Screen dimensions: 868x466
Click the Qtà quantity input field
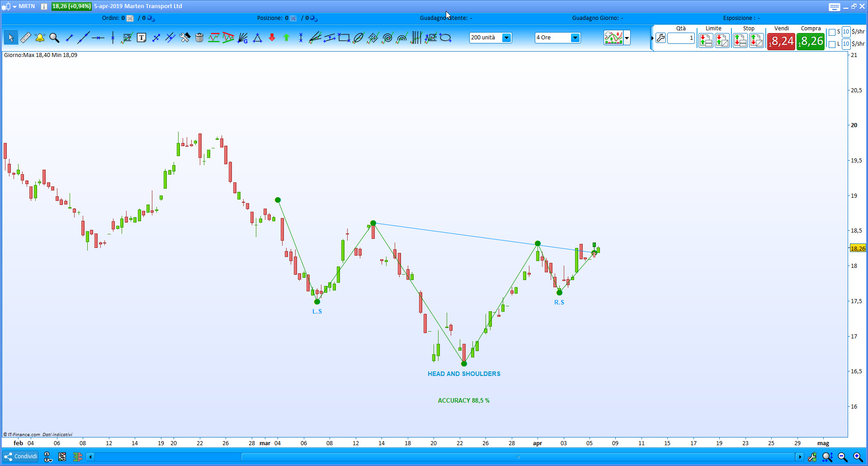[x=681, y=38]
